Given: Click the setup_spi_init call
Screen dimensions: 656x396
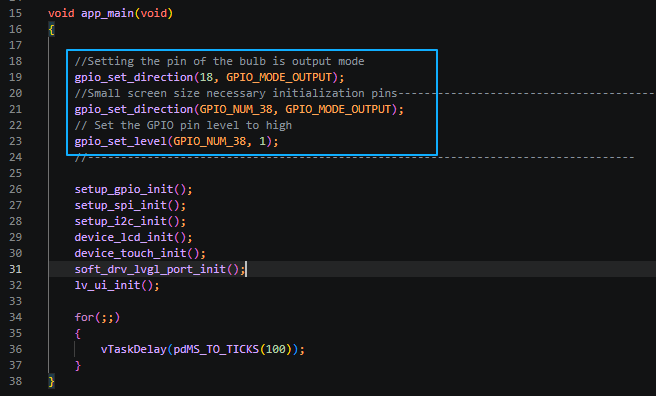Looking at the screenshot, I should [x=130, y=205].
